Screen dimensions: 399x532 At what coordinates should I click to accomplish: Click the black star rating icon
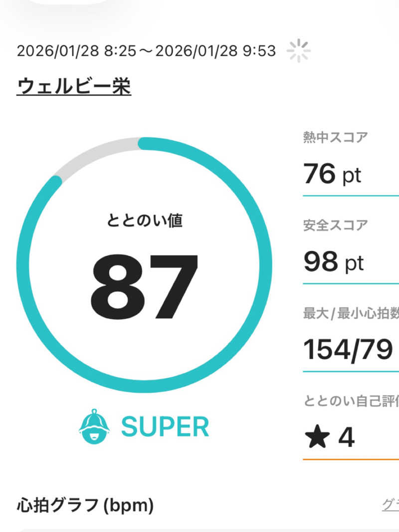click(317, 438)
